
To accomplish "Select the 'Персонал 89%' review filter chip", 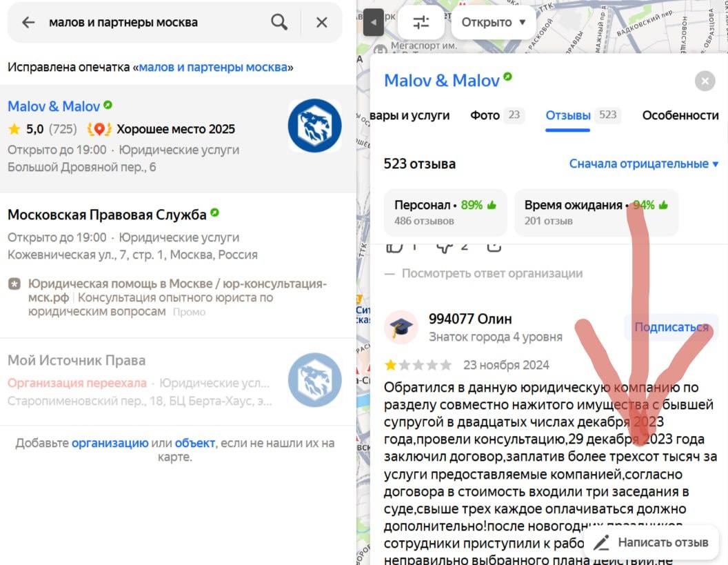I will 445,212.
